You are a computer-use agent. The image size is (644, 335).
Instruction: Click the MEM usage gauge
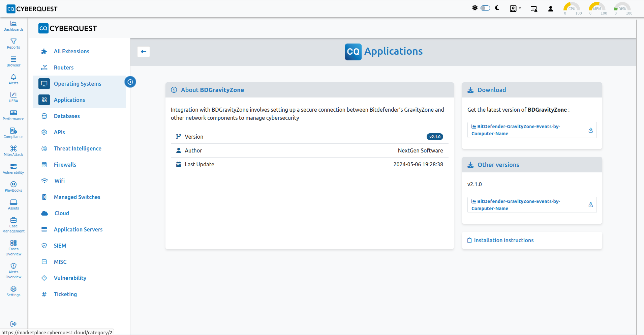click(597, 8)
